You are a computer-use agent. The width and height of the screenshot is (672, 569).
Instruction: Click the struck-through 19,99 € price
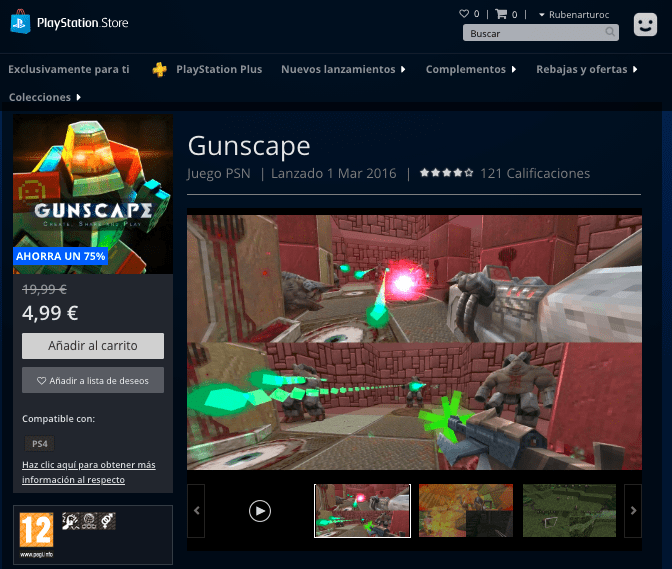pyautogui.click(x=45, y=290)
